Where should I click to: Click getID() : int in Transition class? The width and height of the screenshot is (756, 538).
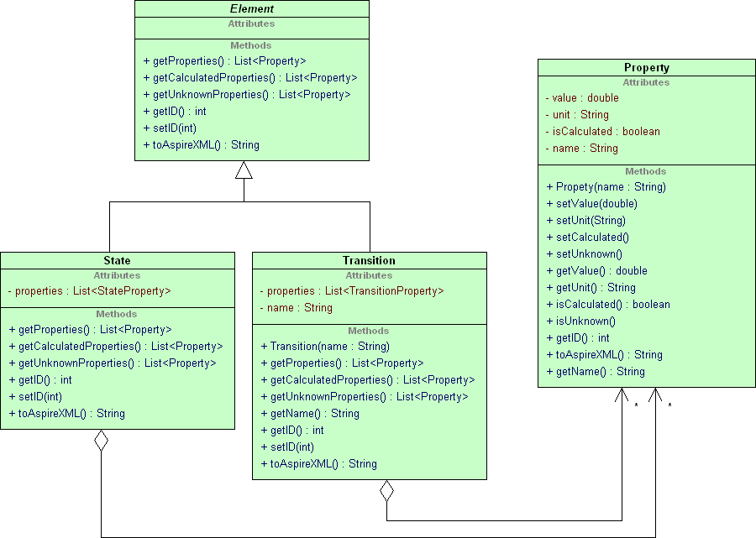(x=292, y=431)
